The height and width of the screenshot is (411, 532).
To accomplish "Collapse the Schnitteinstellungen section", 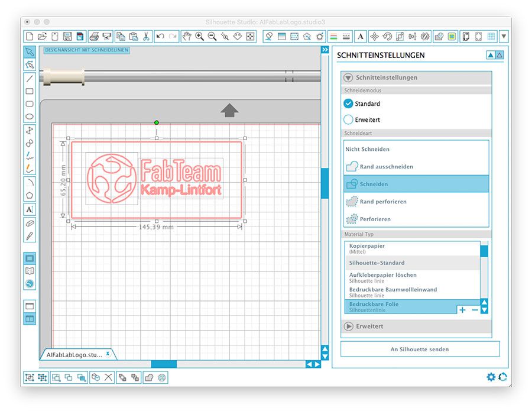I will (x=348, y=77).
